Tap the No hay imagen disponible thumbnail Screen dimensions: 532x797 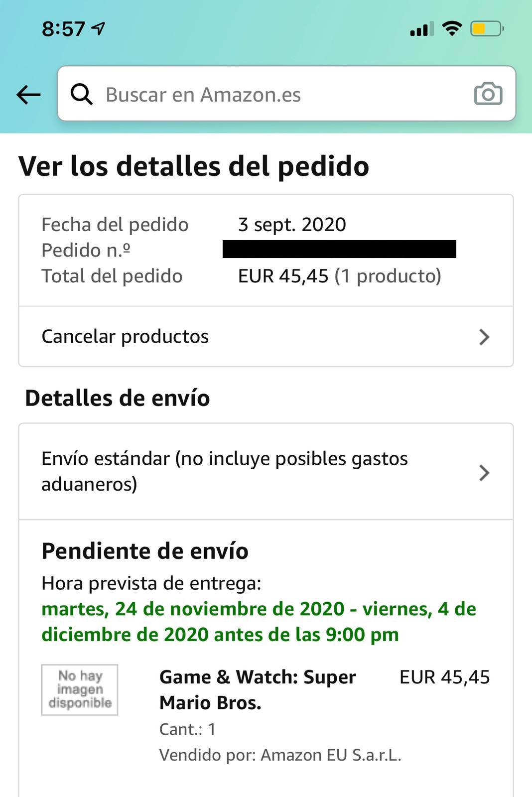click(80, 690)
